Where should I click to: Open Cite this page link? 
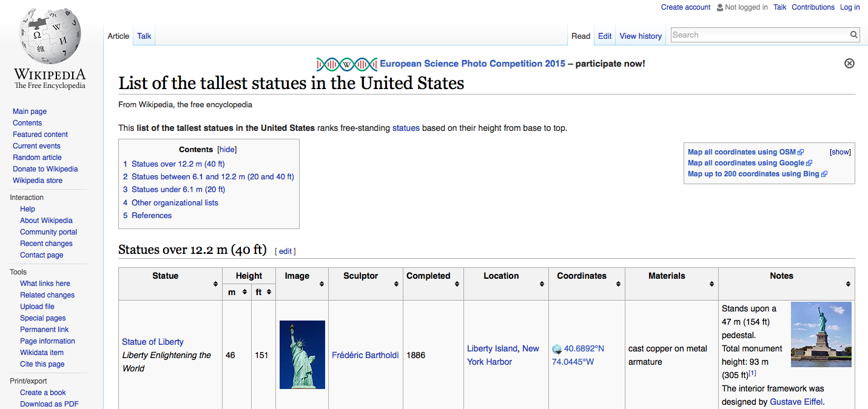coord(42,364)
